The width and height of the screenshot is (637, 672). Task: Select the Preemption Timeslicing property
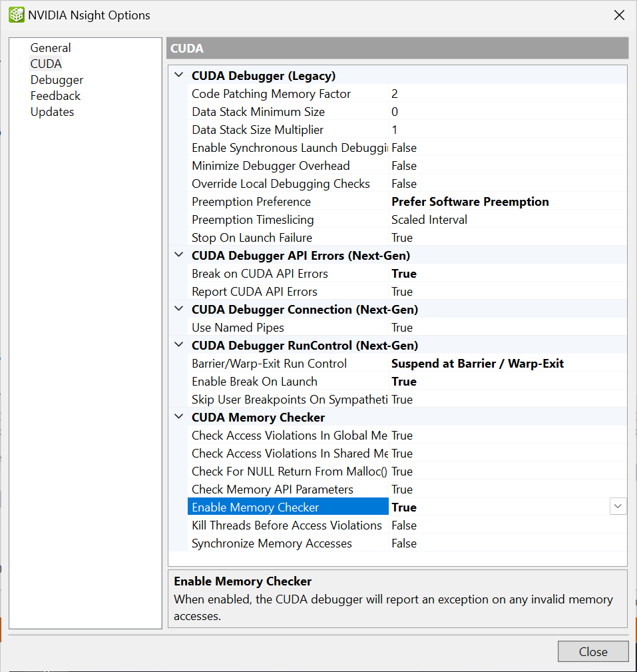pos(288,220)
